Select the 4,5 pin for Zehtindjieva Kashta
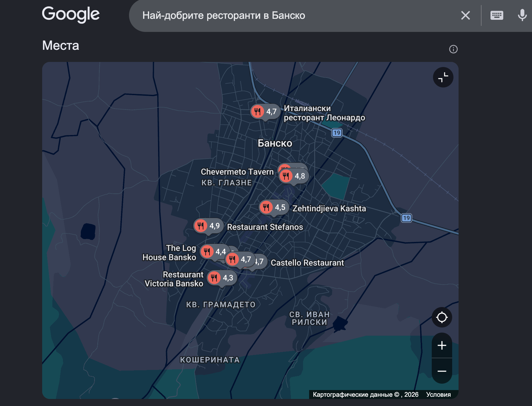Screen dimensions: 532x406 point(274,207)
